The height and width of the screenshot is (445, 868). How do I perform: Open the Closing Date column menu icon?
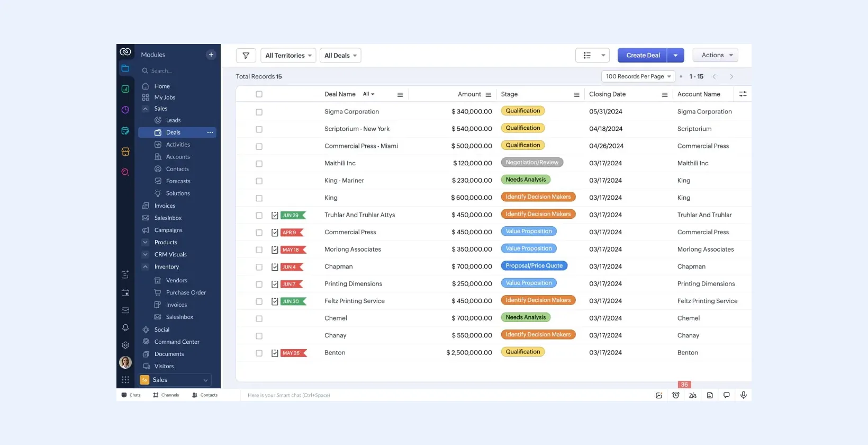pos(665,95)
